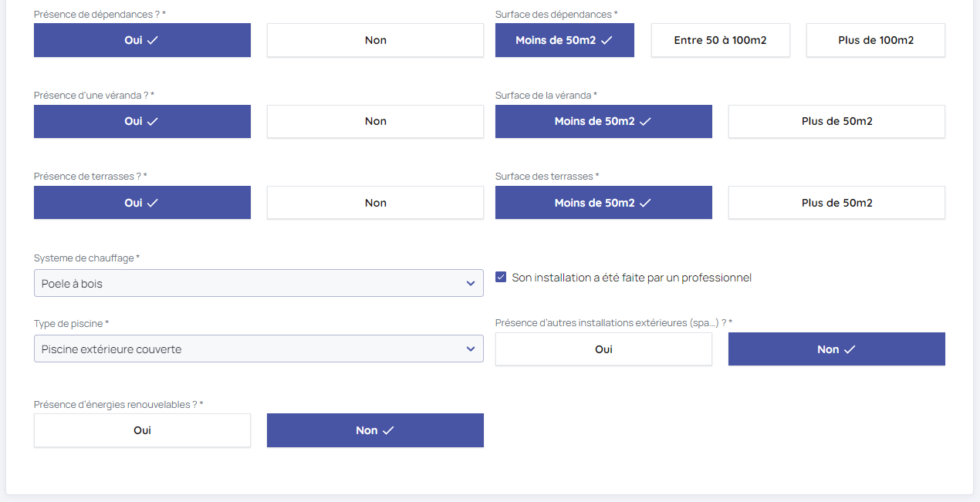This screenshot has width=980, height=502.
Task: Choose 'Non' for autres installations extérieures
Action: click(836, 349)
